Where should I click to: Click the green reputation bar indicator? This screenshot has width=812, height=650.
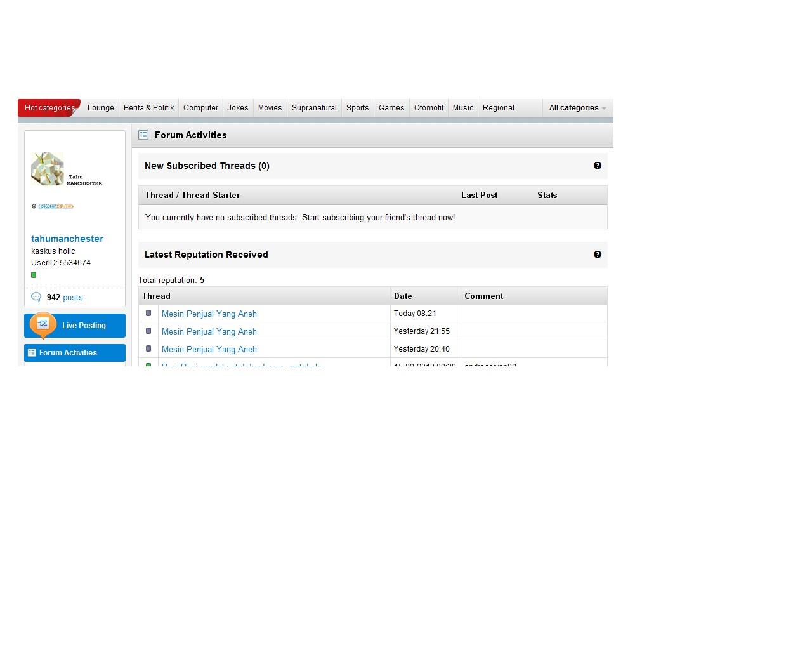[34, 275]
